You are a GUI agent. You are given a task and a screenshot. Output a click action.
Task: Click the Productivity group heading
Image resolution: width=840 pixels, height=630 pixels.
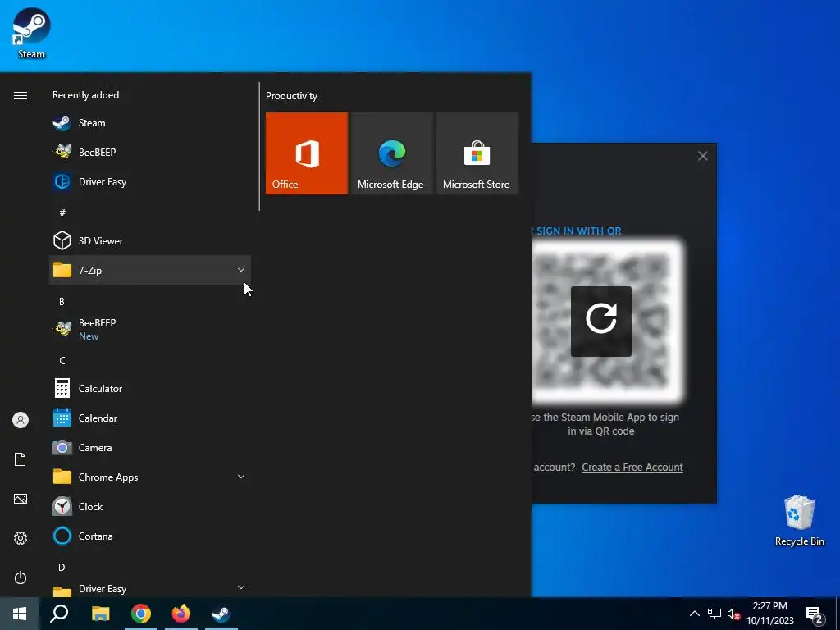pos(291,96)
